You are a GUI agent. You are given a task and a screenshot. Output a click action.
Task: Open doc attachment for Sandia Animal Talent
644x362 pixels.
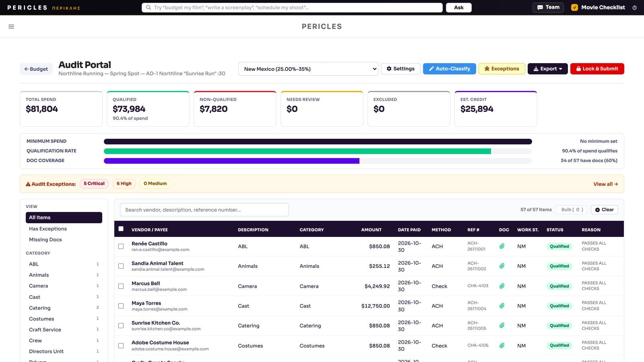tap(502, 266)
